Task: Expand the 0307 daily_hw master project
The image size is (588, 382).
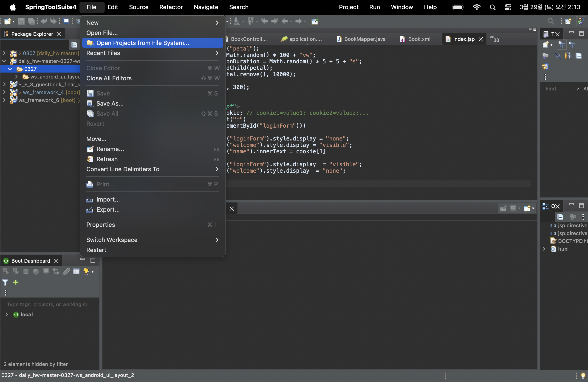Action: [x=4, y=53]
